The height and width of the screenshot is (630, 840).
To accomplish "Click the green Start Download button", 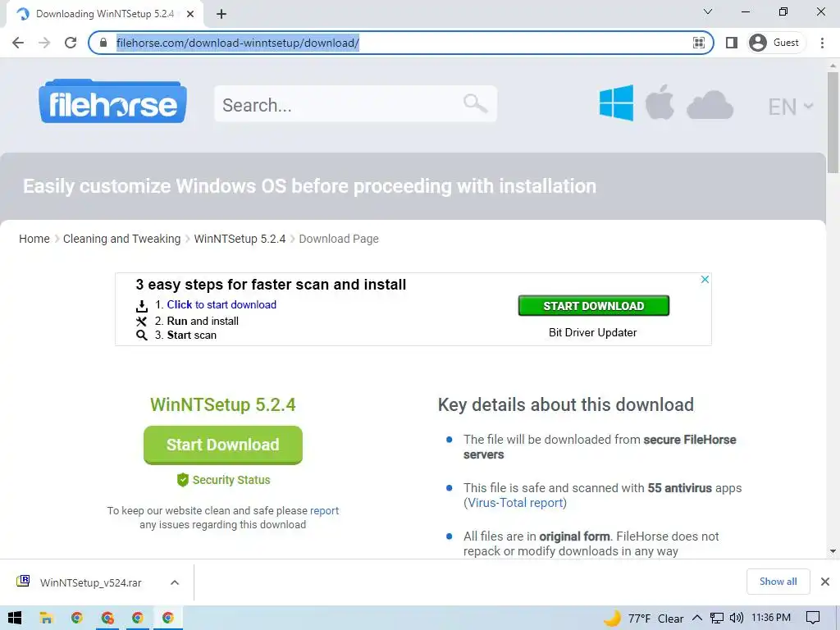I will 223,445.
